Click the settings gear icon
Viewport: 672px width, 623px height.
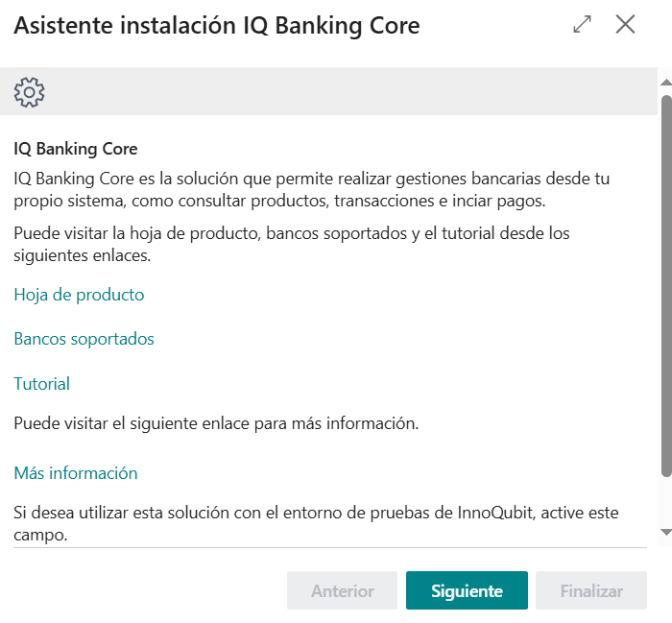(30, 92)
